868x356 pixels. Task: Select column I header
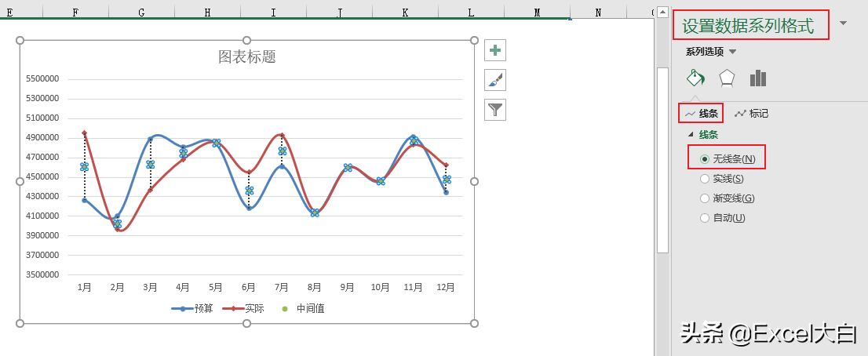273,13
